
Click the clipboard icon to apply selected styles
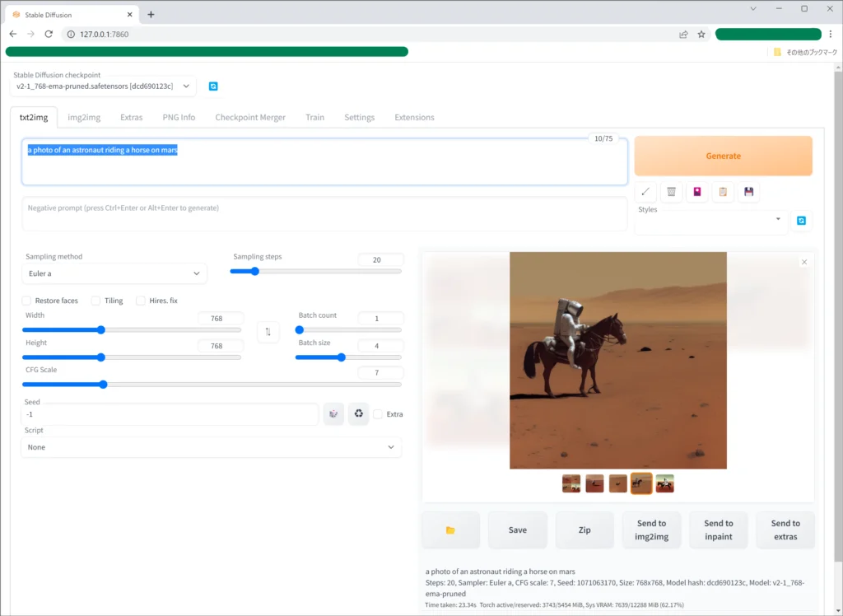coord(723,192)
